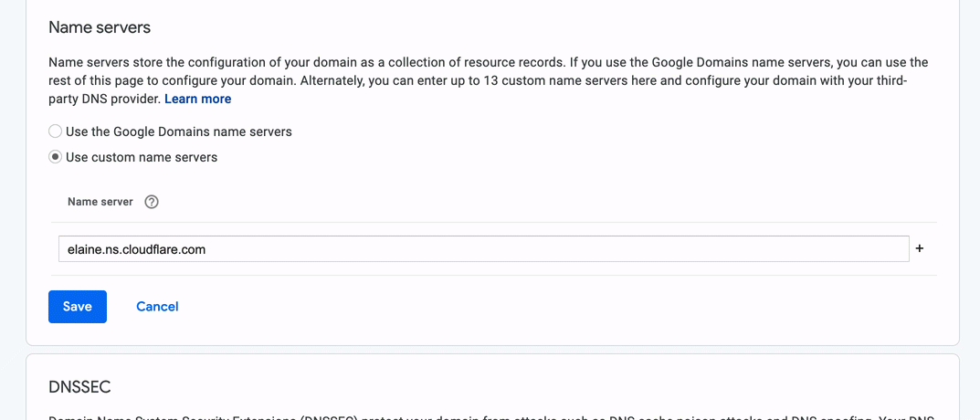This screenshot has height=420, width=980.
Task: Click the DNSSEC description text
Action: coord(490,417)
